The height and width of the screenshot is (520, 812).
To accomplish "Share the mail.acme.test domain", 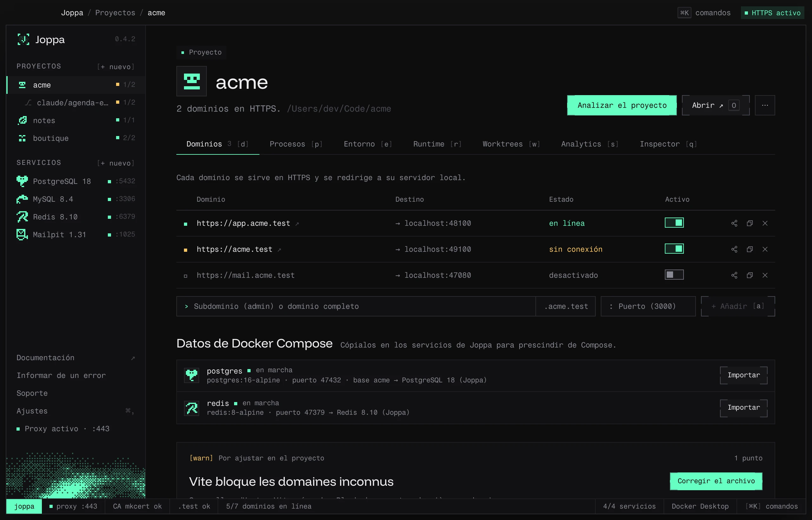I will 734,275.
